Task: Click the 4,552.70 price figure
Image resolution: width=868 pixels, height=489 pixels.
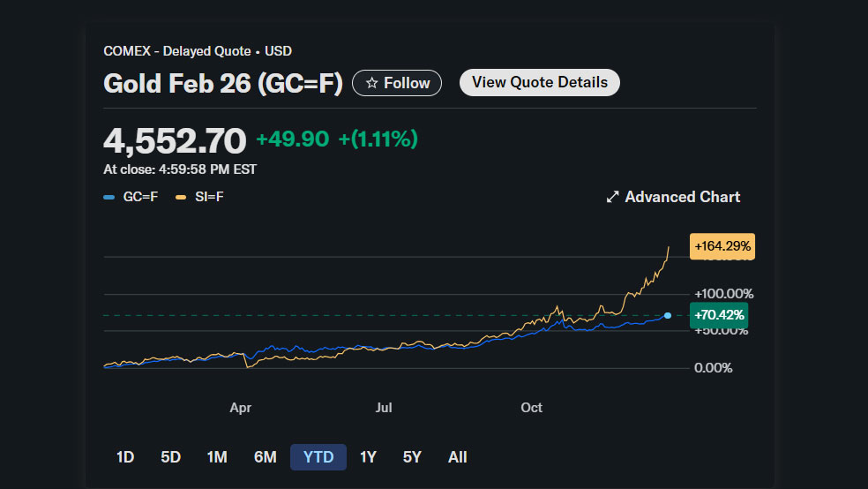Action: (x=175, y=139)
